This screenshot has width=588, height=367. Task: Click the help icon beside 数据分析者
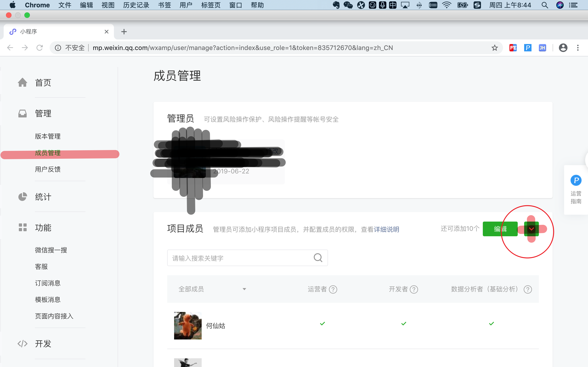[528, 289]
